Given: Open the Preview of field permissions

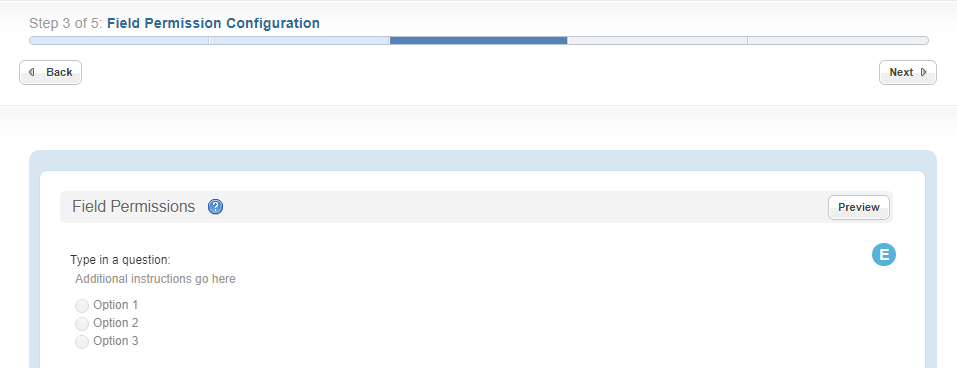Looking at the screenshot, I should [x=859, y=207].
